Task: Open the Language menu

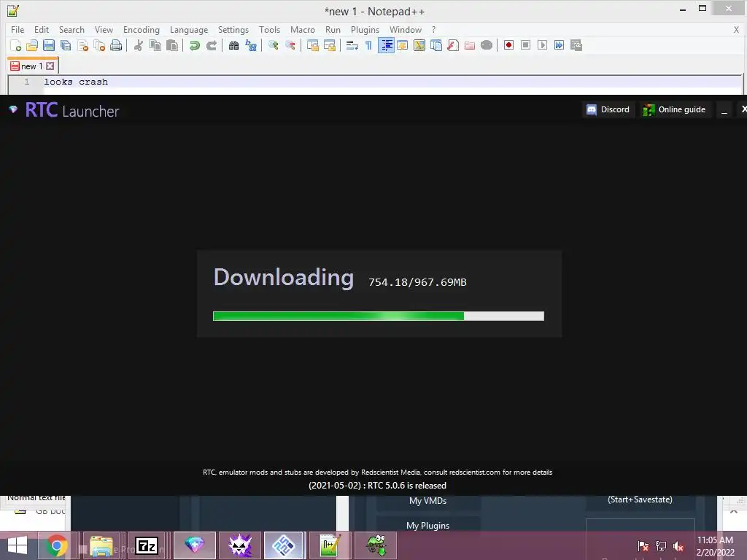Action: (x=189, y=29)
